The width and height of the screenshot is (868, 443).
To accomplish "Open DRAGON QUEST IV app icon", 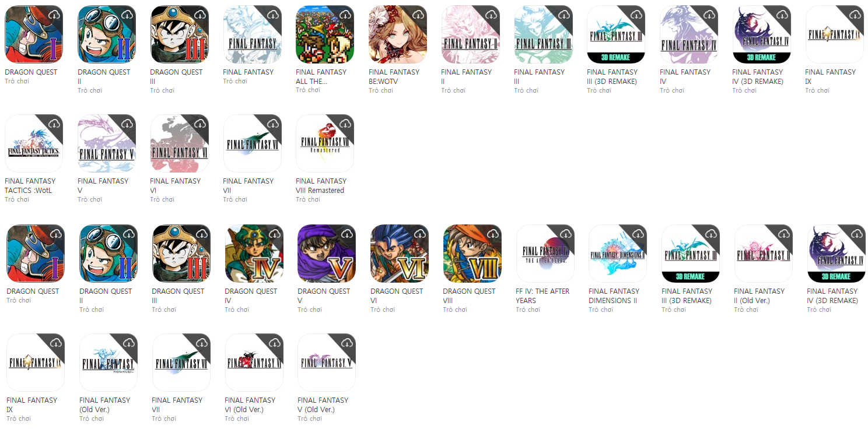I will tap(254, 254).
